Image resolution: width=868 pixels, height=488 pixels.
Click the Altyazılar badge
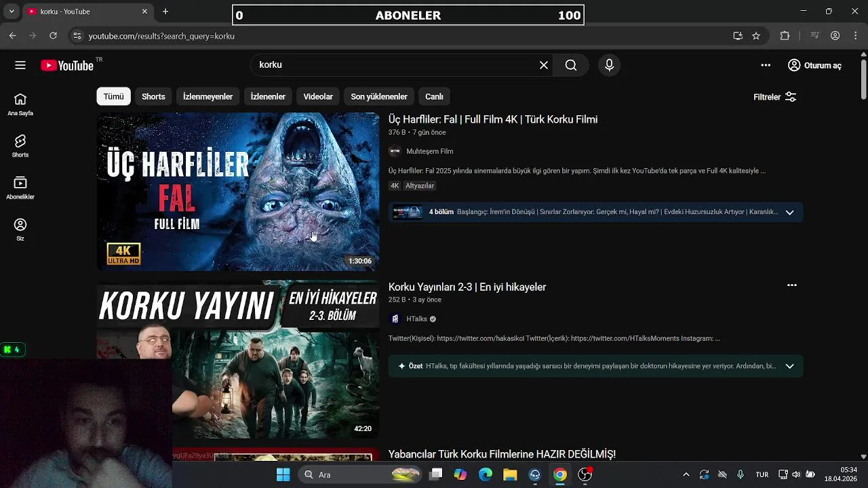pos(420,186)
